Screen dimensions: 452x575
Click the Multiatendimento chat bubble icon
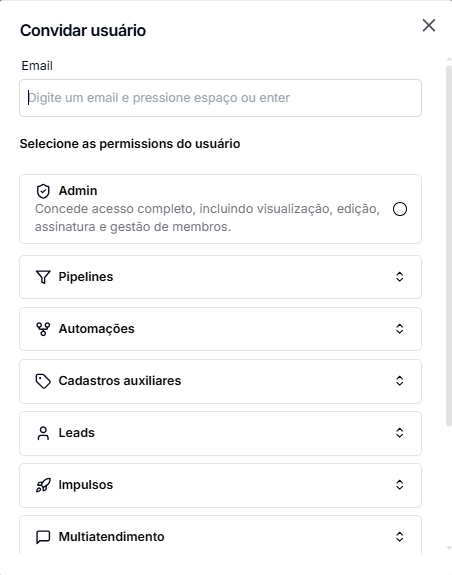[x=43, y=537]
